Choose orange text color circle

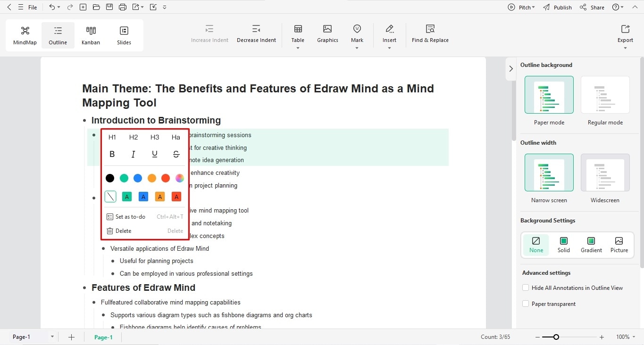(152, 178)
